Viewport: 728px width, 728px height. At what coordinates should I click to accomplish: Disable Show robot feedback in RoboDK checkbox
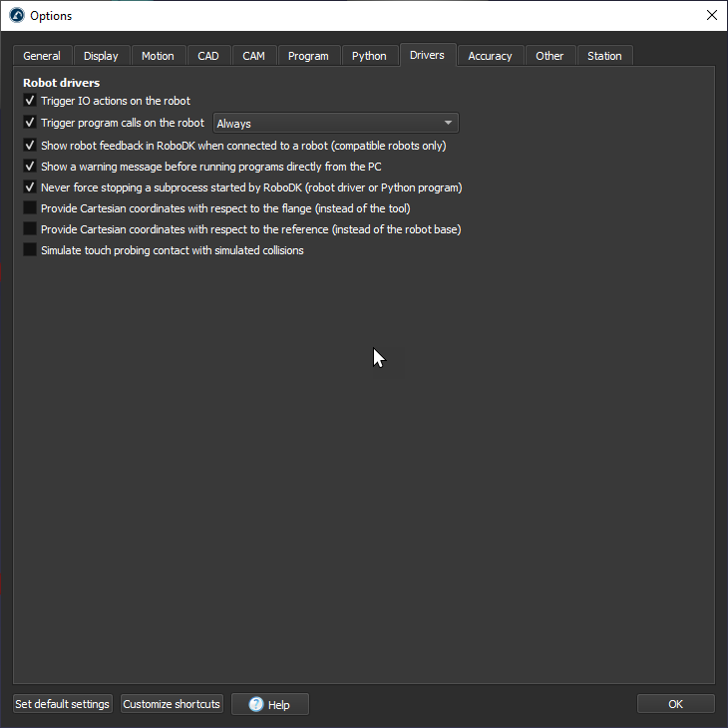pyautogui.click(x=30, y=145)
